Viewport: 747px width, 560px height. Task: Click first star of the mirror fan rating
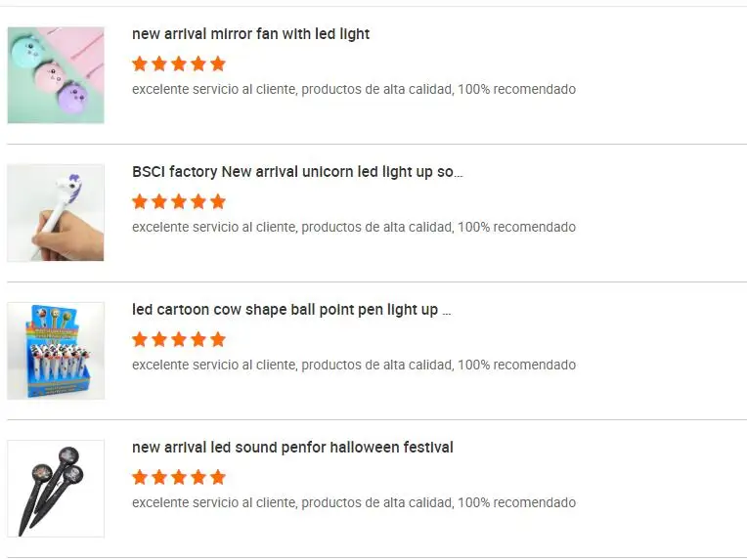(140, 64)
